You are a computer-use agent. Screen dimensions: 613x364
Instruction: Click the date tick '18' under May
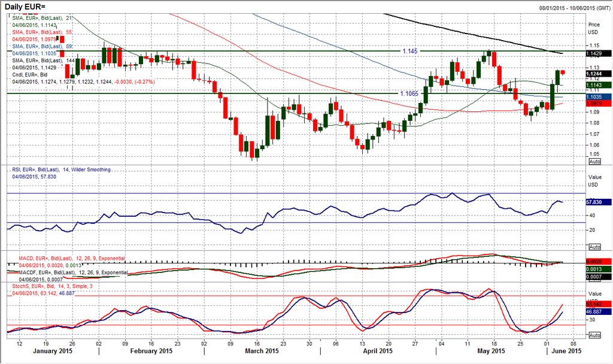pyautogui.click(x=494, y=344)
